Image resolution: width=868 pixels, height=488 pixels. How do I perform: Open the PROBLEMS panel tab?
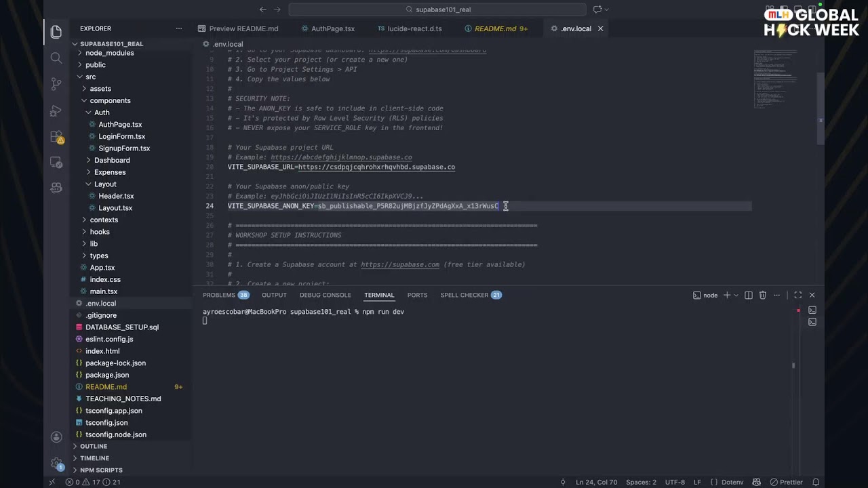[226, 295]
